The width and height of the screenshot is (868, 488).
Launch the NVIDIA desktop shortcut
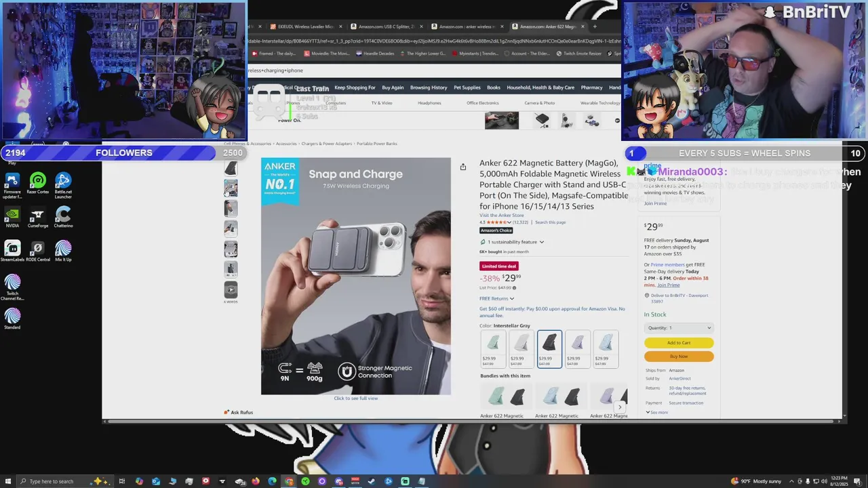coord(12,218)
